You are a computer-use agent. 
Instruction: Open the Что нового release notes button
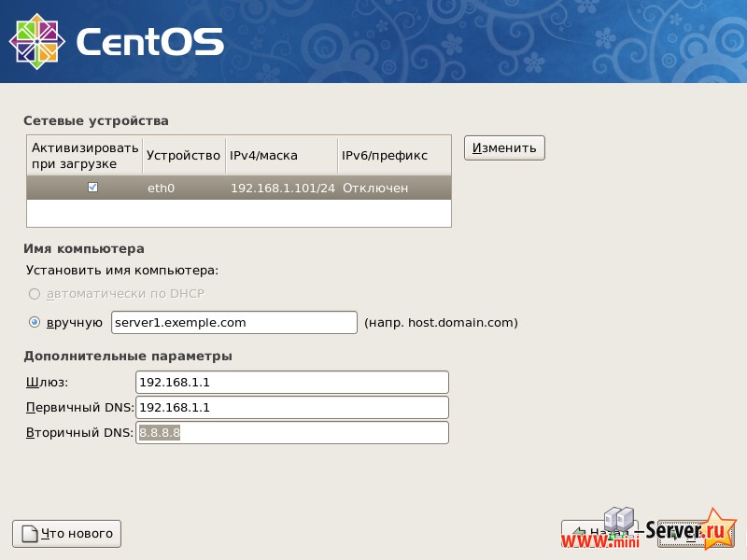tap(66, 534)
